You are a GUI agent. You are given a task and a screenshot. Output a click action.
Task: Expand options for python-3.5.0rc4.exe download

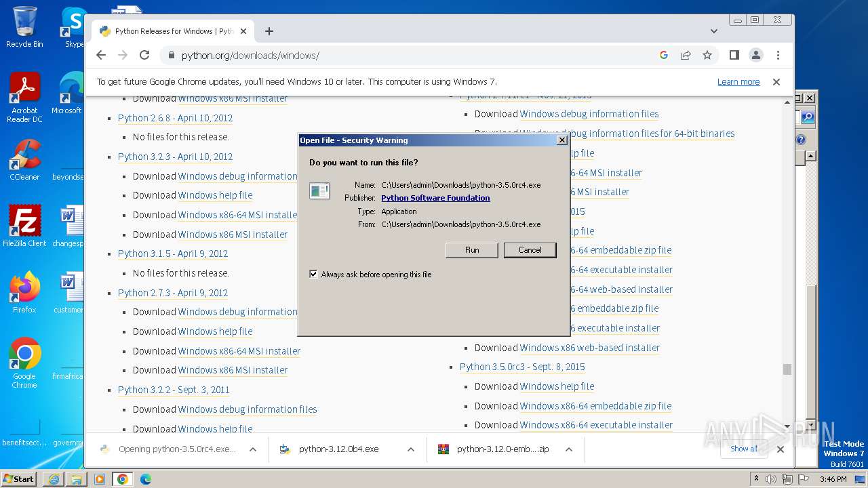[x=252, y=449]
